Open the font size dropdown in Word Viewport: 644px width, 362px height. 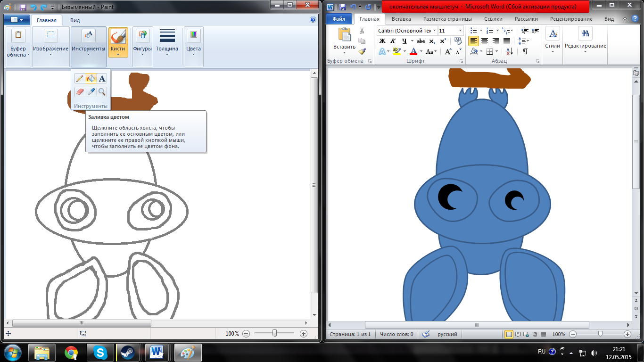pyautogui.click(x=461, y=31)
